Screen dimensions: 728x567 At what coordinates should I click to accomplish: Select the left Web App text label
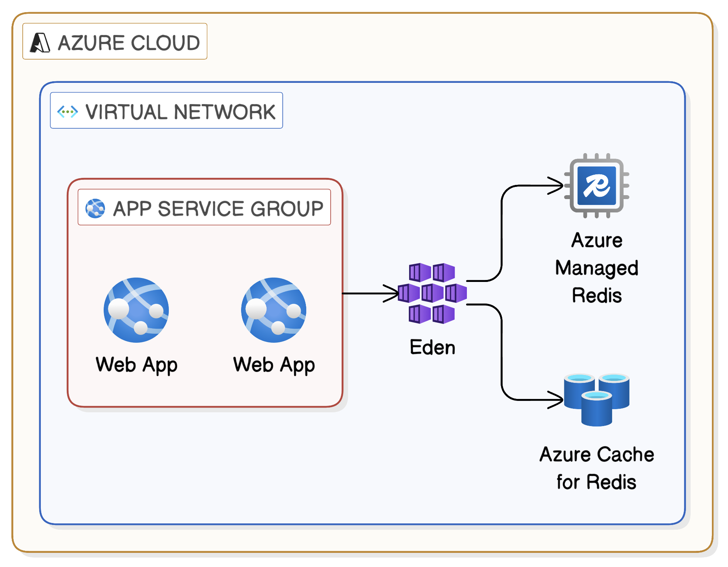click(x=136, y=365)
